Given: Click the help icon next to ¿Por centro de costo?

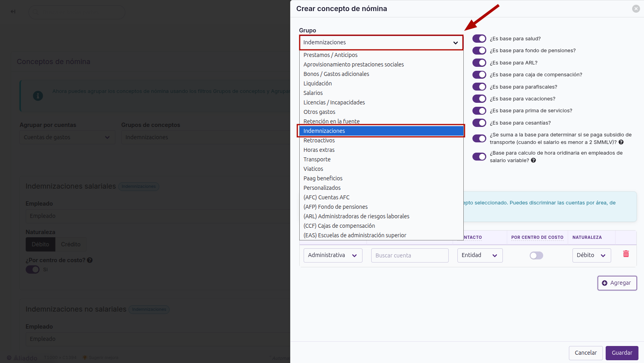Looking at the screenshot, I should pos(90,260).
